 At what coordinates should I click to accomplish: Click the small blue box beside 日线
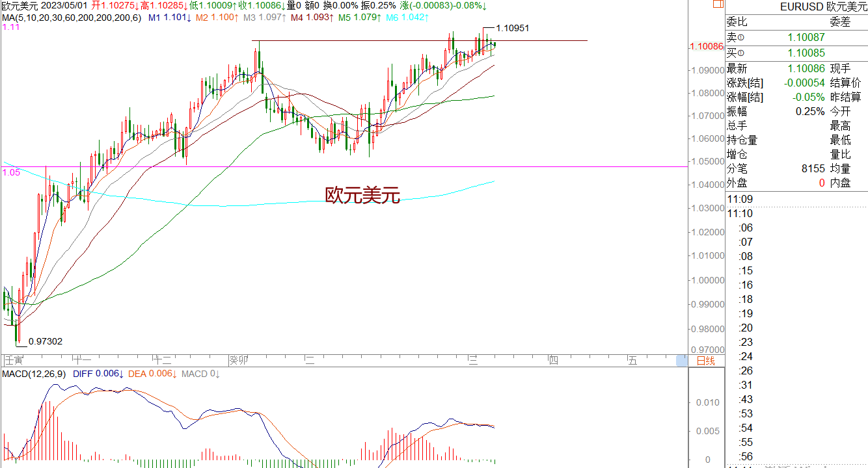click(681, 361)
